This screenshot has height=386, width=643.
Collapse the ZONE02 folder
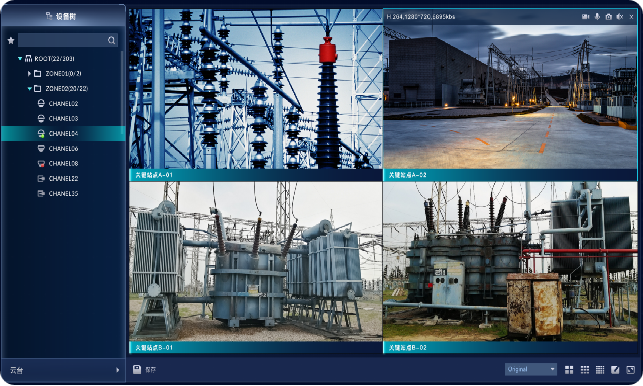tap(30, 89)
